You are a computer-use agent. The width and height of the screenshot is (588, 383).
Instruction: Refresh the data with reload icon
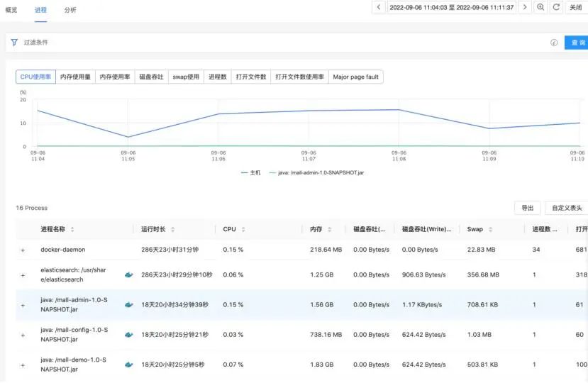(556, 7)
